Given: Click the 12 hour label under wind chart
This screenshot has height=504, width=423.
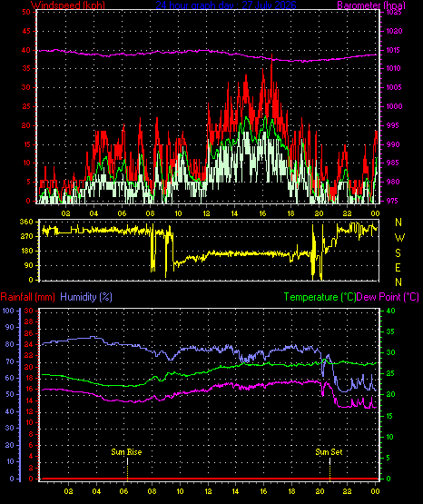Looking at the screenshot, I should [x=206, y=213].
